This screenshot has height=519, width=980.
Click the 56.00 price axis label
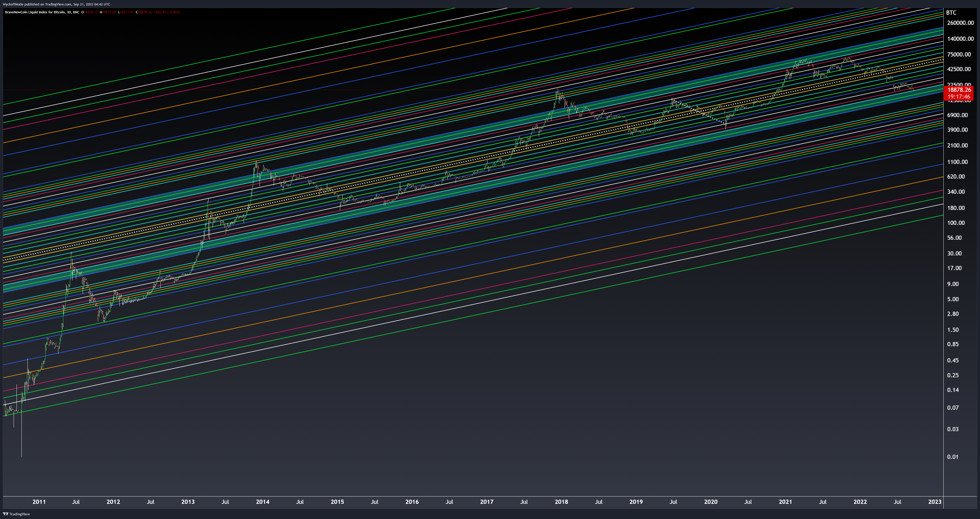pos(954,238)
